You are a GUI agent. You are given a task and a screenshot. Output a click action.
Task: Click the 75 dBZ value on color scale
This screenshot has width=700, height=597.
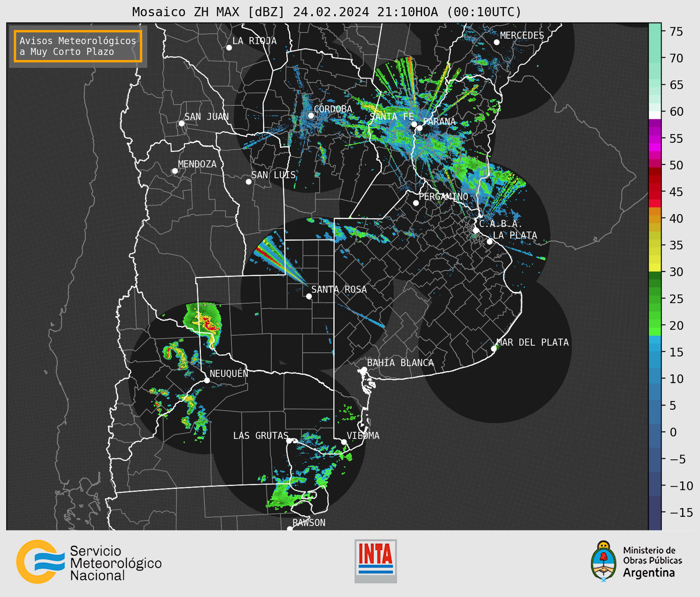pos(676,32)
